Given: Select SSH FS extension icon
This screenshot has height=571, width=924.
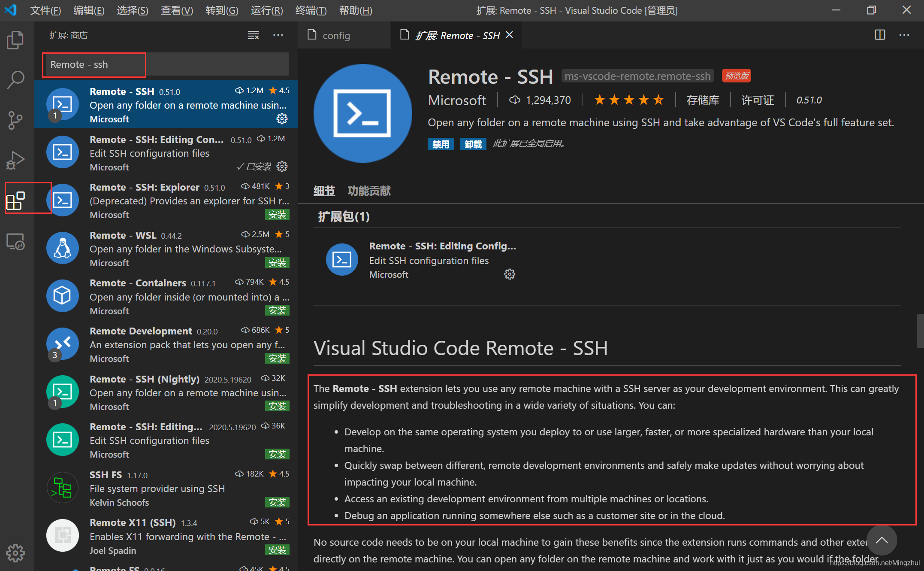Looking at the screenshot, I should (x=62, y=488).
